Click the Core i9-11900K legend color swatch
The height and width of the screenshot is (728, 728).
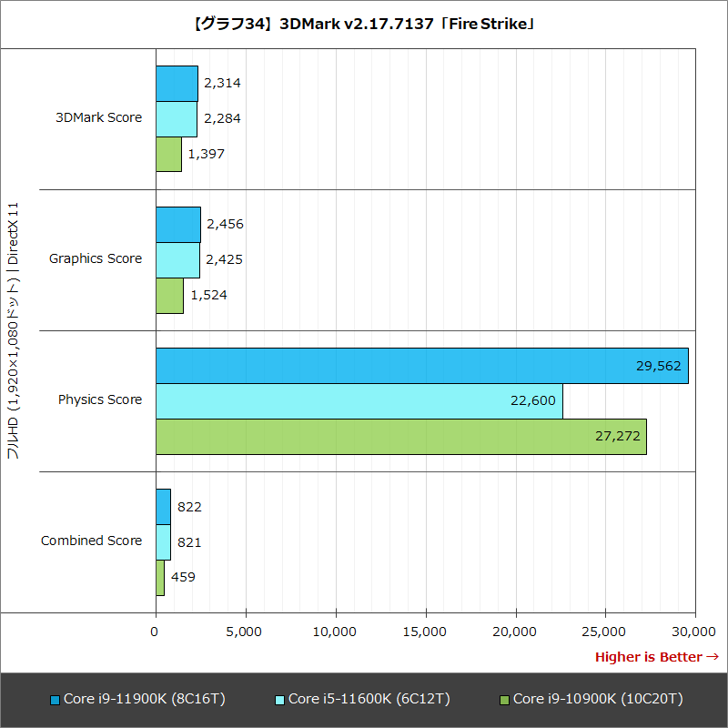coord(56,699)
